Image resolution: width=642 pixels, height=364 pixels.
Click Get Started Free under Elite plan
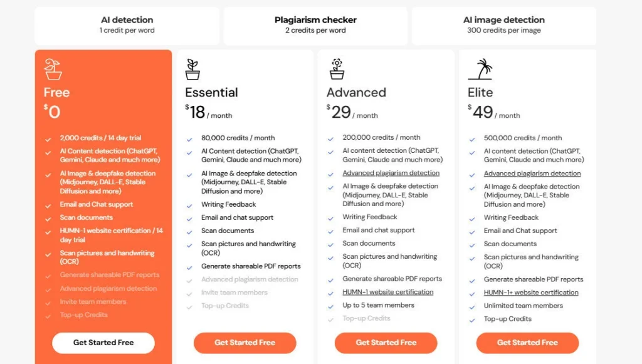click(x=527, y=343)
